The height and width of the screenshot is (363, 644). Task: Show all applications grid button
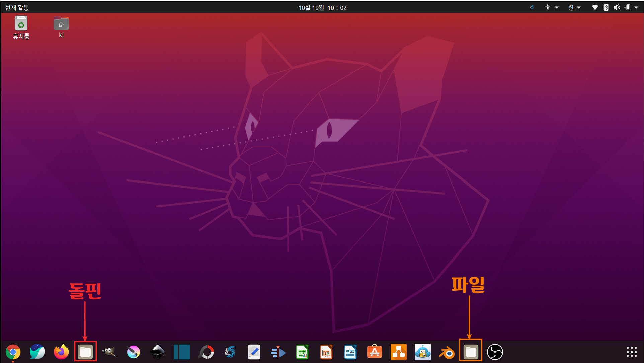pos(631,352)
